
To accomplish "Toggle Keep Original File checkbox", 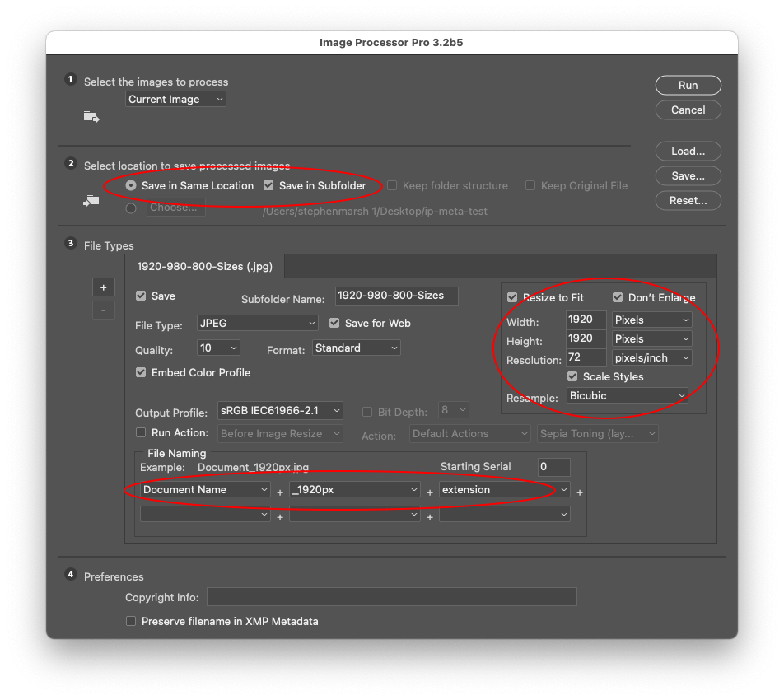I will click(x=530, y=185).
